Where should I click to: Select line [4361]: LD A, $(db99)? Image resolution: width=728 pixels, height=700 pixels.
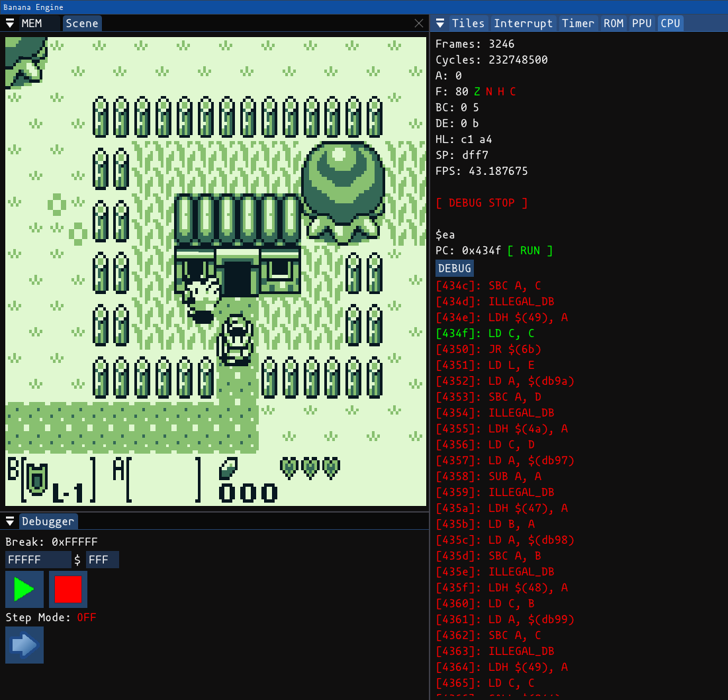505,619
